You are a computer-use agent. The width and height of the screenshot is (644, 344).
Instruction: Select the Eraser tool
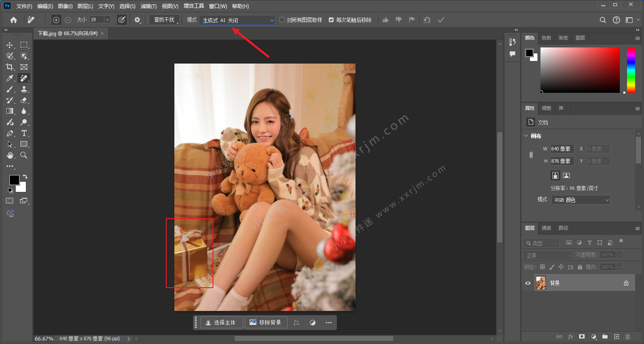coord(24,100)
